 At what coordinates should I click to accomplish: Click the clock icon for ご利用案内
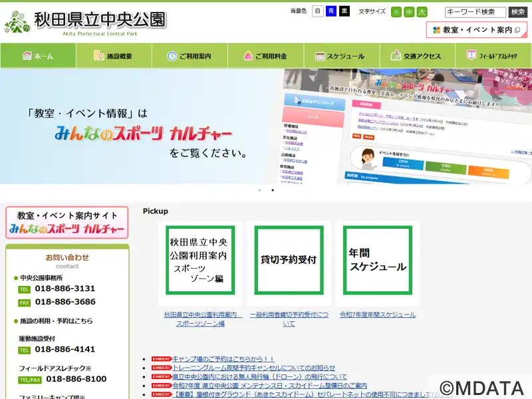(x=172, y=56)
